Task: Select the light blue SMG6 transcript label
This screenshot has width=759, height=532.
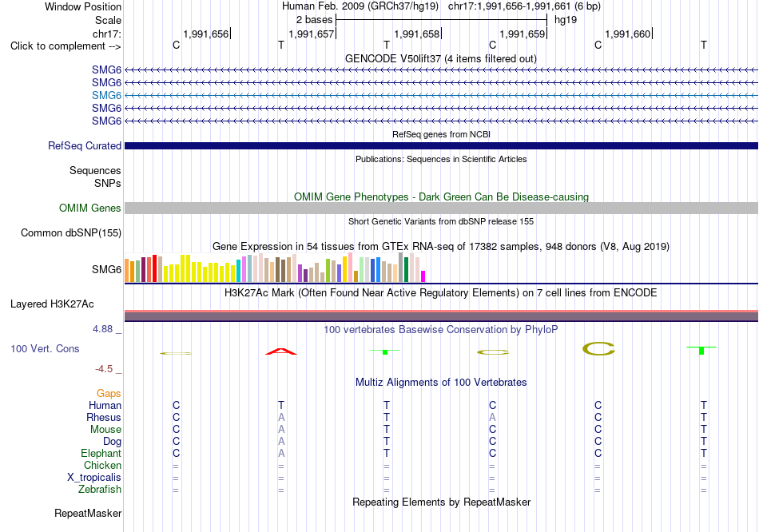Action: pyautogui.click(x=106, y=95)
